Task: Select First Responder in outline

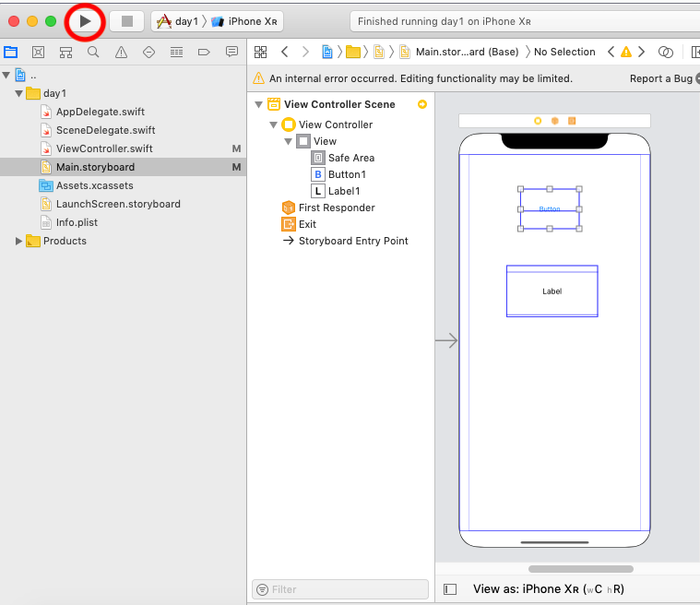Action: pyautogui.click(x=336, y=208)
